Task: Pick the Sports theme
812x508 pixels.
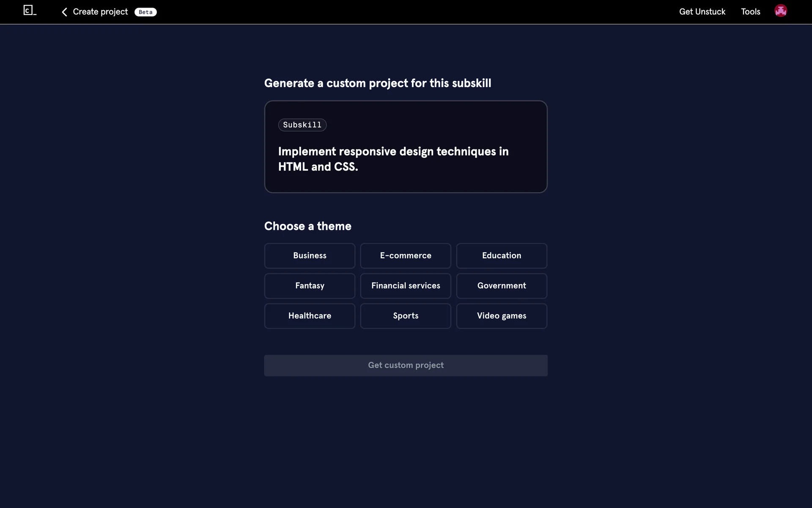Action: pyautogui.click(x=406, y=316)
